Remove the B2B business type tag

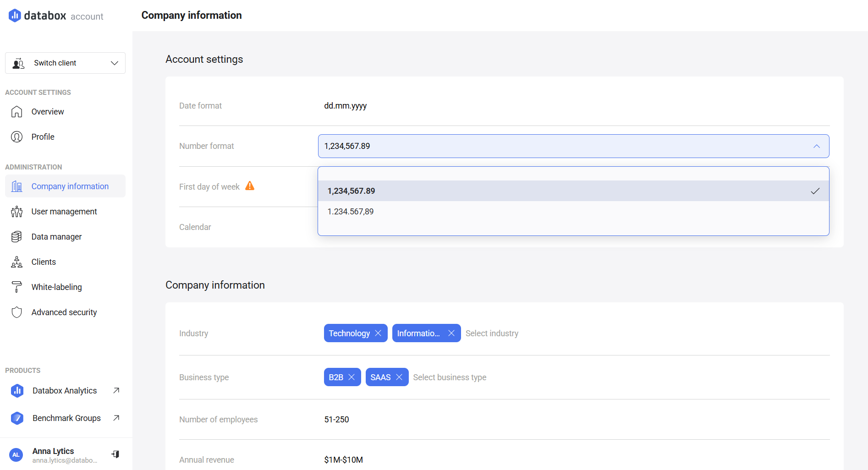352,377
